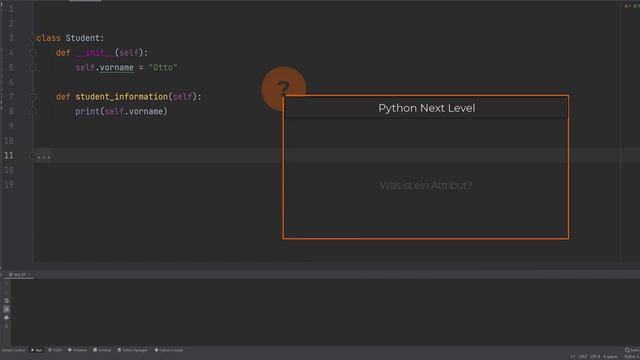
Task: Click the underlined vorname attribute on line 5
Action: tap(117, 67)
